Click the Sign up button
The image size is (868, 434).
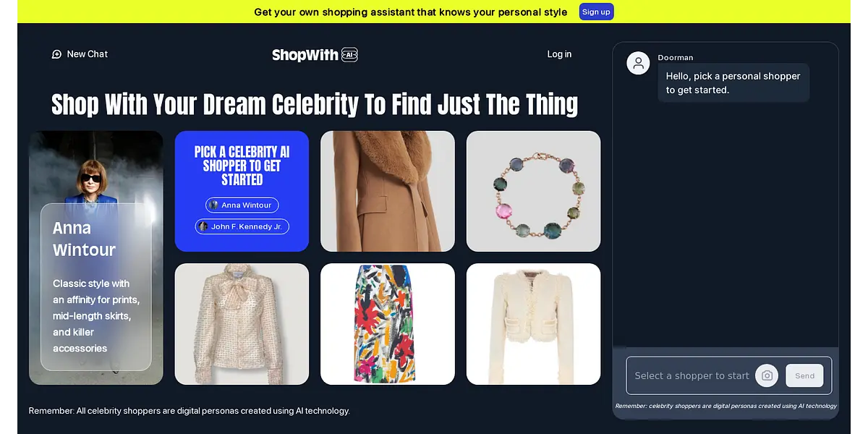coord(596,12)
